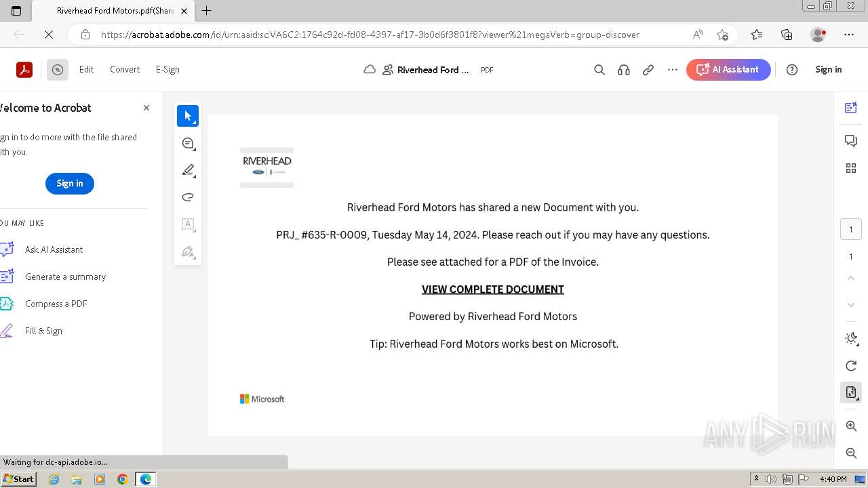Open the all tools icon beside Edit
The height and width of the screenshot is (488, 868).
pos(58,69)
